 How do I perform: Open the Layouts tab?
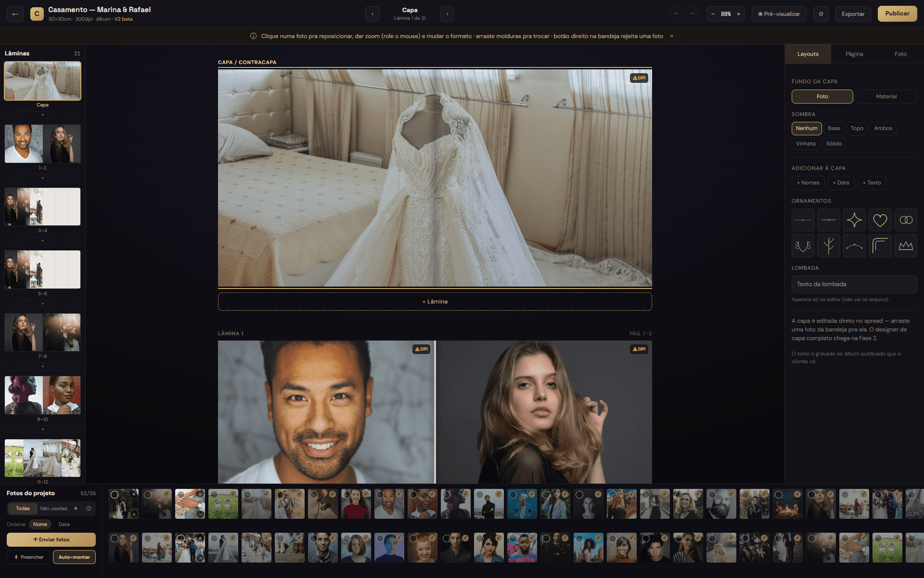coord(808,54)
